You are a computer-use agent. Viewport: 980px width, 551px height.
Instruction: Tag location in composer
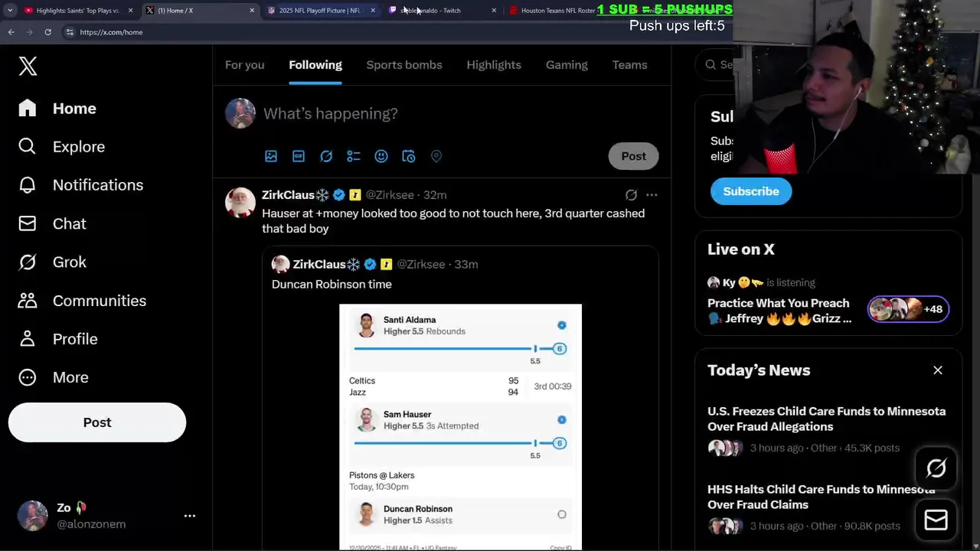click(436, 156)
